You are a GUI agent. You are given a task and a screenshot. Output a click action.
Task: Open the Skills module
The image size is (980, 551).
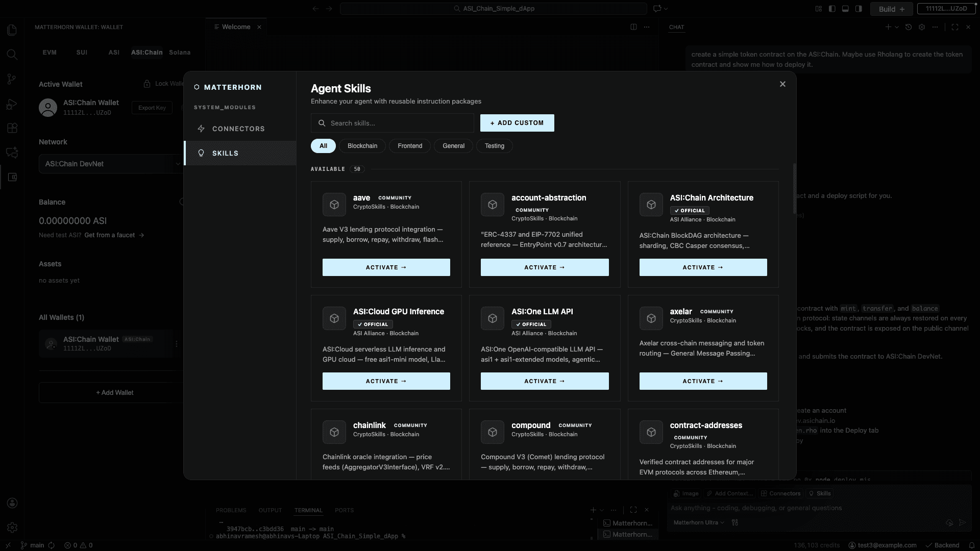pos(240,153)
